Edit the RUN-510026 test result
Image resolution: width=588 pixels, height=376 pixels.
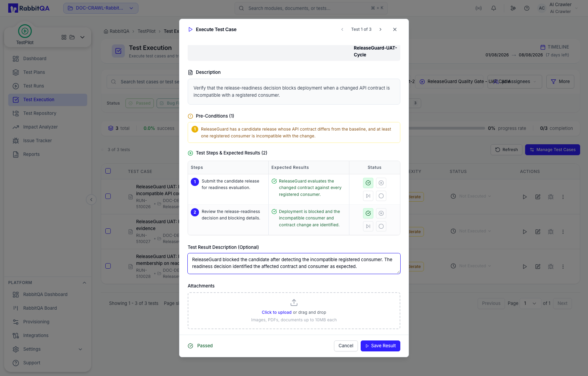(538, 197)
